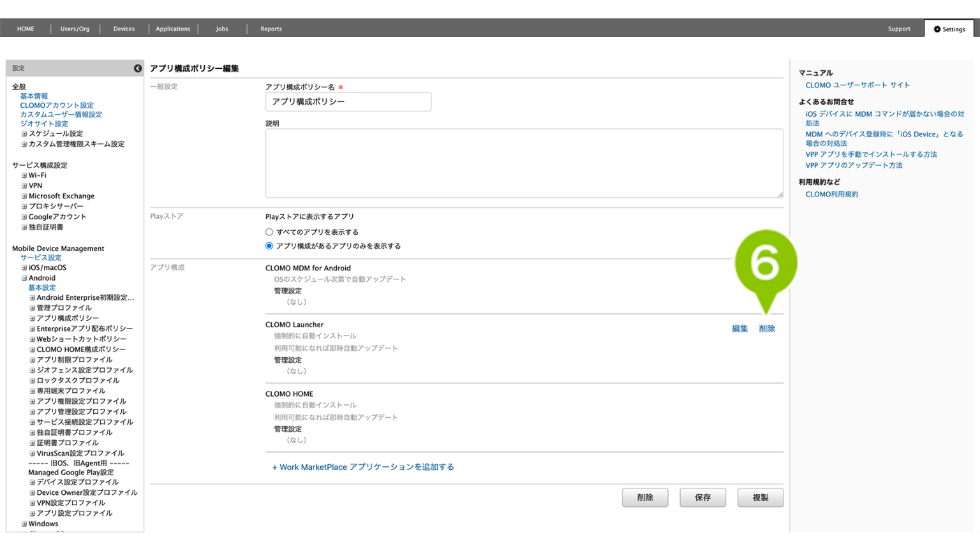The width and height of the screenshot is (980, 551).
Task: Select アプリ構成があるアプリのみを表示する option
Action: pos(269,246)
